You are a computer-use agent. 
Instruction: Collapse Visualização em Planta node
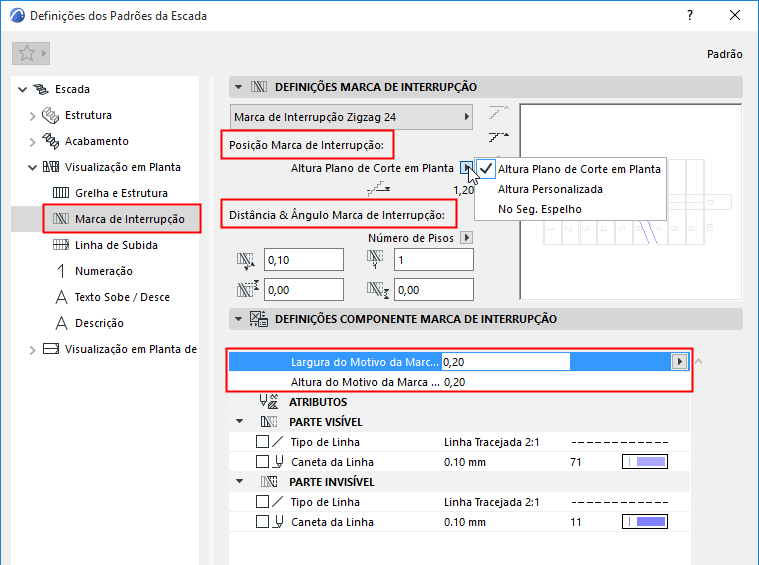[x=32, y=168]
